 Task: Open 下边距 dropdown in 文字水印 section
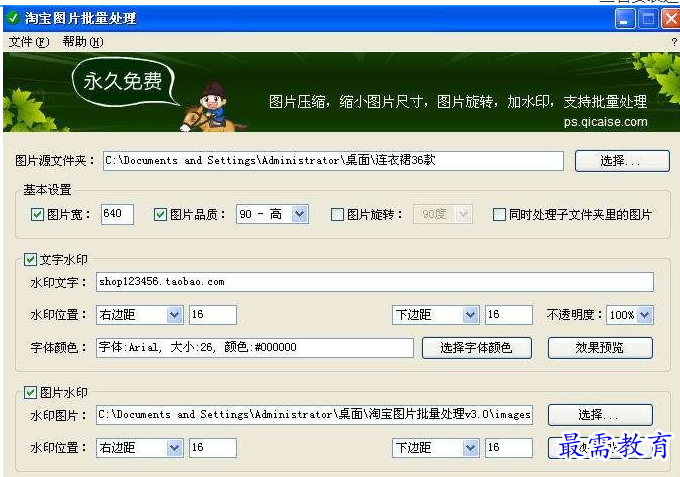click(x=435, y=315)
